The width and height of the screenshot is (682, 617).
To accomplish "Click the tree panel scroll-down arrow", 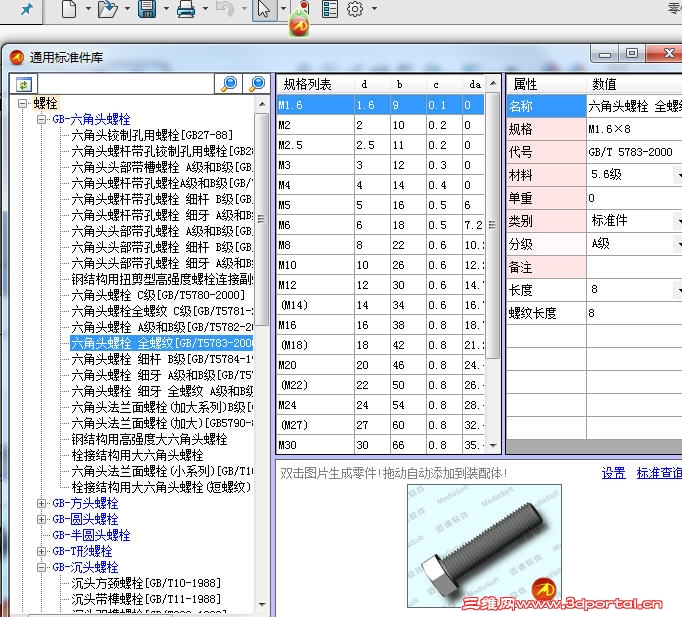I will pyautogui.click(x=262, y=604).
